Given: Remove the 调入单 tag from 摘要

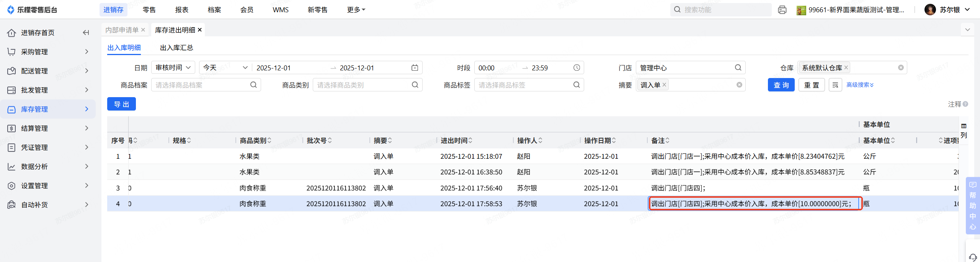Looking at the screenshot, I should (665, 85).
